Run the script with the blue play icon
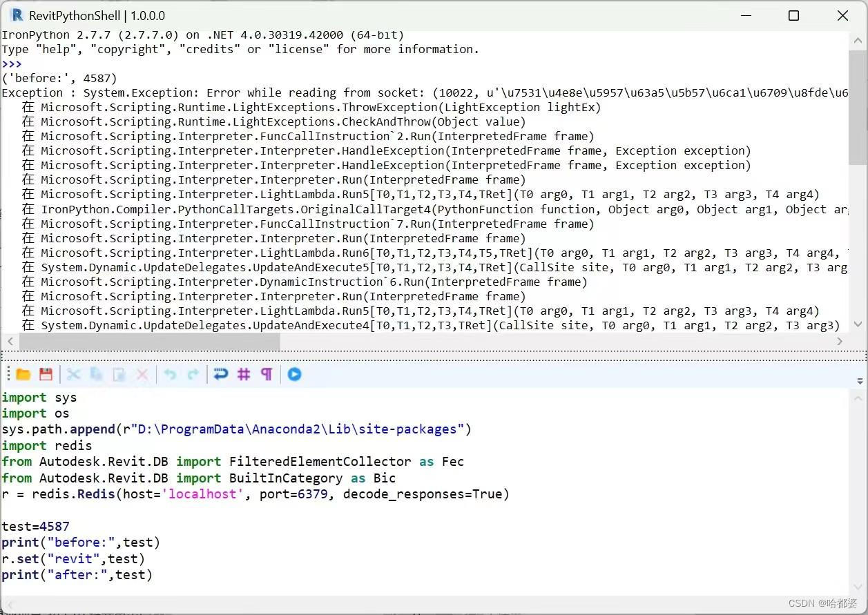Image resolution: width=868 pixels, height=615 pixels. click(294, 373)
